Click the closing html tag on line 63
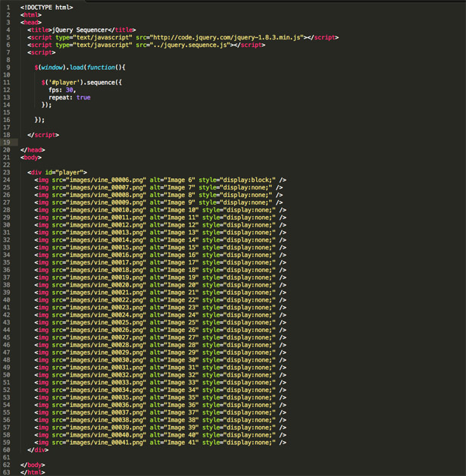The image size is (466, 476). (x=33, y=472)
